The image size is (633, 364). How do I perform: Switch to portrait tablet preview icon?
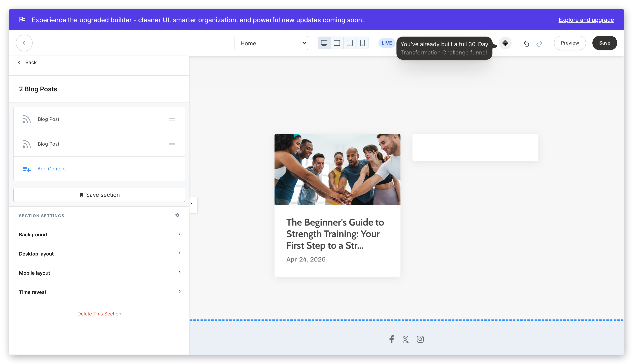(349, 43)
